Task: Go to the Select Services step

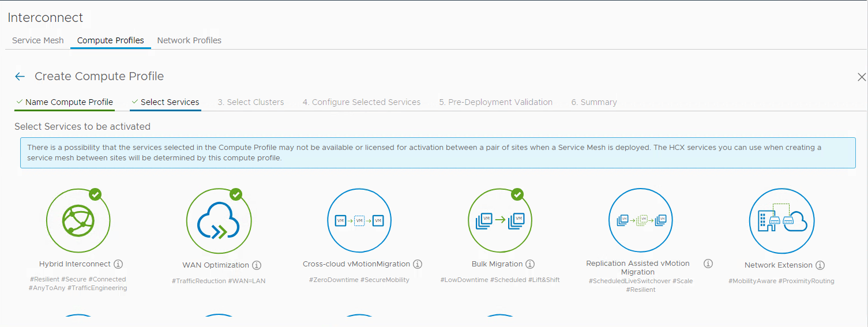Action: click(x=166, y=102)
